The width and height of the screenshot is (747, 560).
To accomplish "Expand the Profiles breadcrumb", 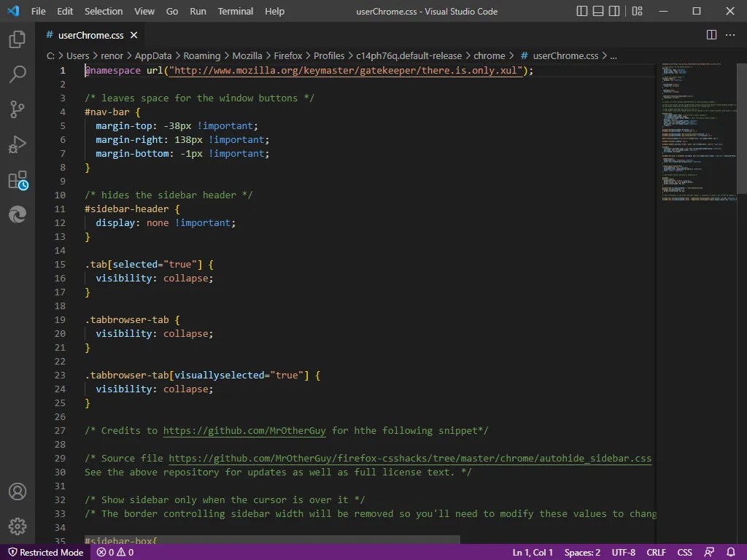I will 329,55.
